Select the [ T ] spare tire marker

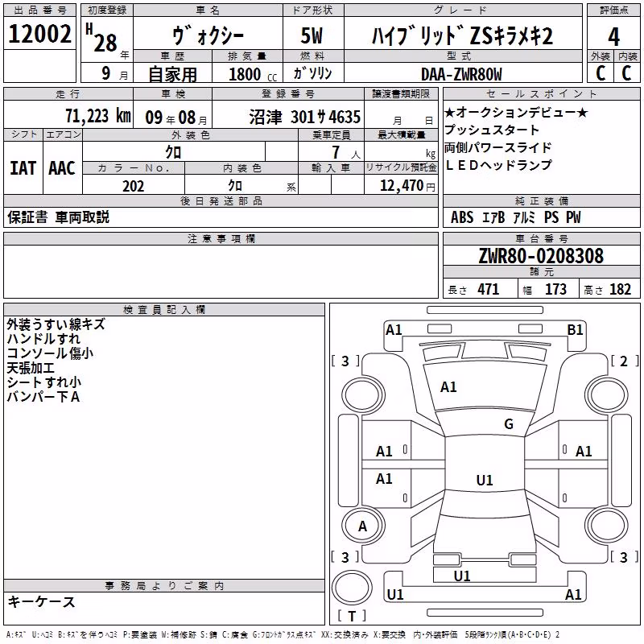[x=352, y=616]
